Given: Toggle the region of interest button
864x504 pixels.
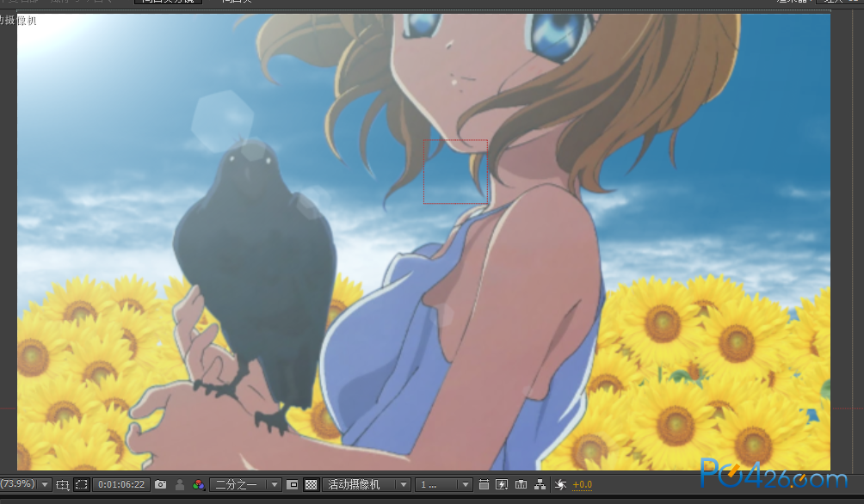Looking at the screenshot, I should [293, 485].
